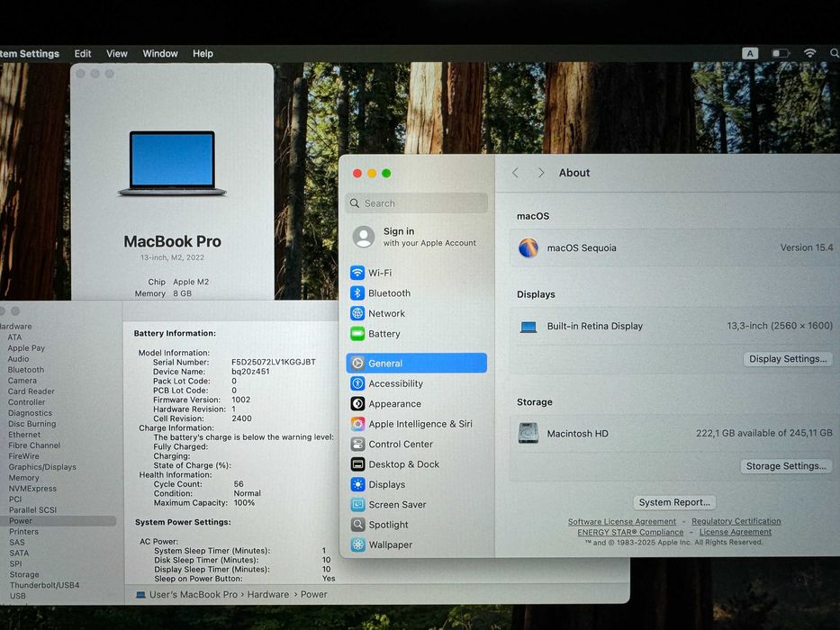Click the Version 15.4 text
840x630 pixels.
point(807,247)
